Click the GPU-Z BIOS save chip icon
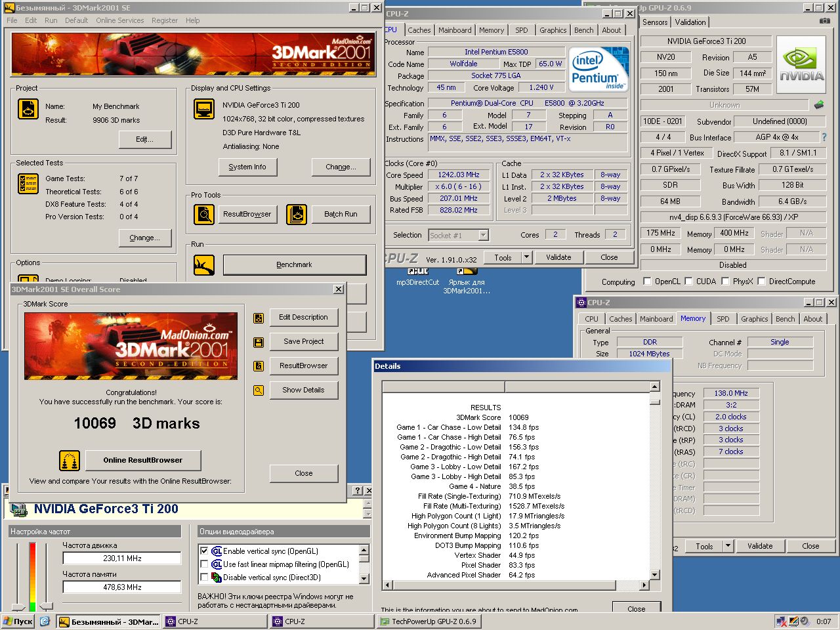Screen dimensions: 840x630 click(819, 105)
